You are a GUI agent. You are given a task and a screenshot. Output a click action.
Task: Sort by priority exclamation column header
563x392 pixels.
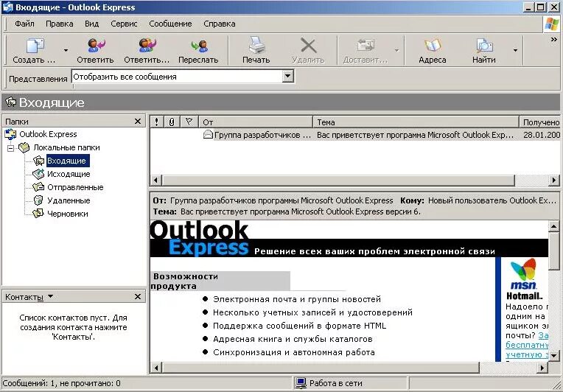156,122
